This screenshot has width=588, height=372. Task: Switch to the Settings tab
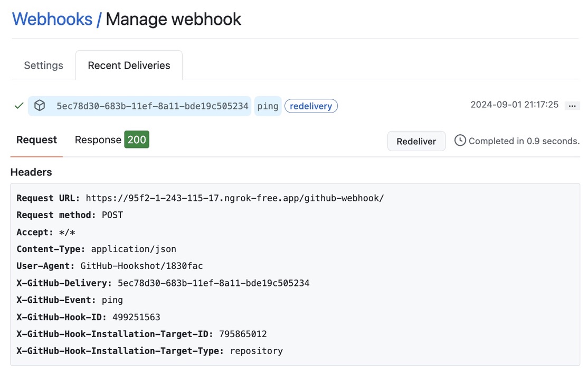[x=43, y=66]
